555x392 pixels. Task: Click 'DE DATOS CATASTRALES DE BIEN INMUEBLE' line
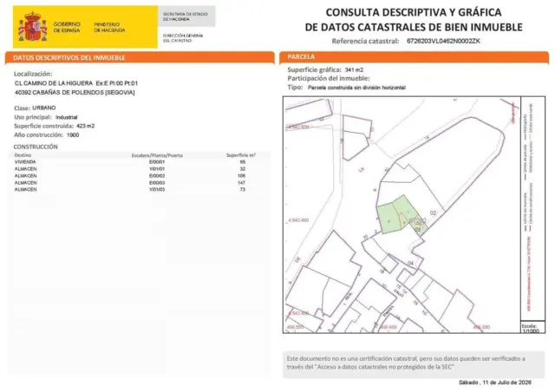(414, 27)
